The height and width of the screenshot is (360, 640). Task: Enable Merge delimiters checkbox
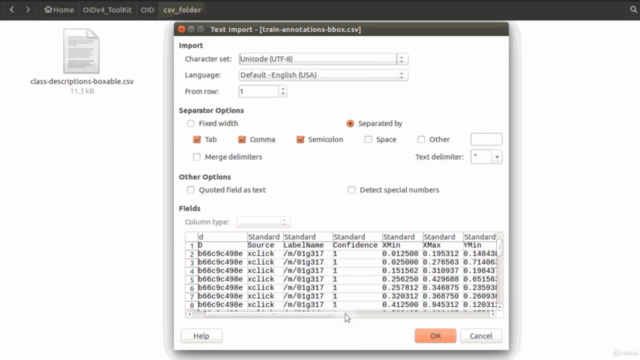[197, 157]
